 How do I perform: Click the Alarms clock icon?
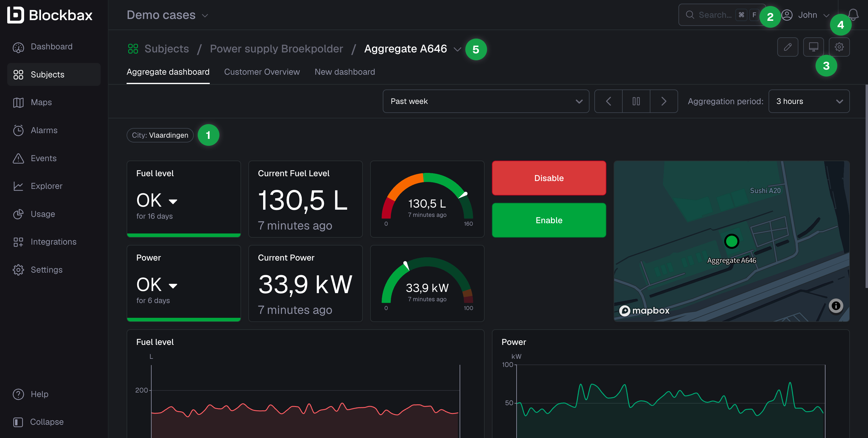18,130
